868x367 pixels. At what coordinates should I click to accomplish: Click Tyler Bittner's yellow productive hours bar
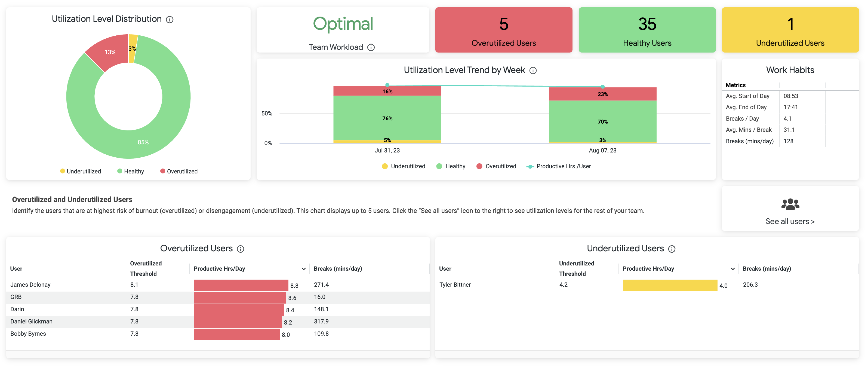point(670,285)
